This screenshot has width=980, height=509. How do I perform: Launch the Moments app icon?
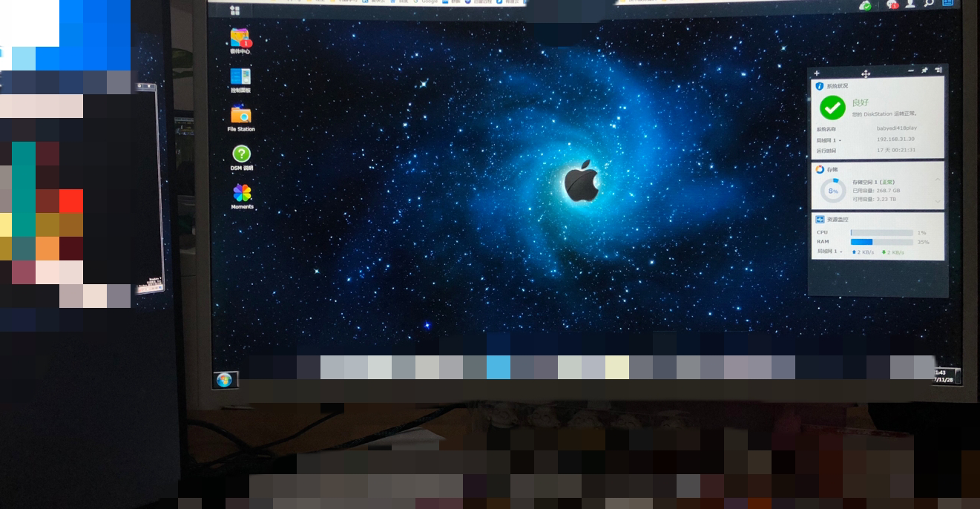coord(242,194)
